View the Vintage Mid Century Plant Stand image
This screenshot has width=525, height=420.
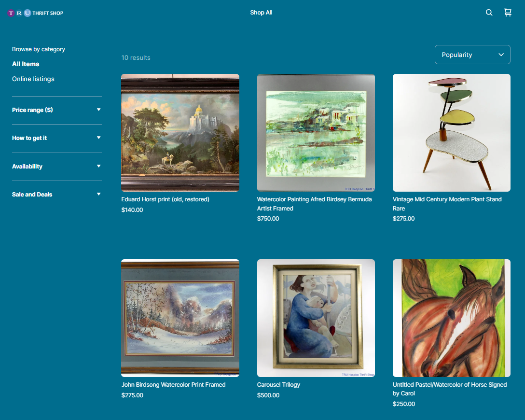pyautogui.click(x=451, y=133)
